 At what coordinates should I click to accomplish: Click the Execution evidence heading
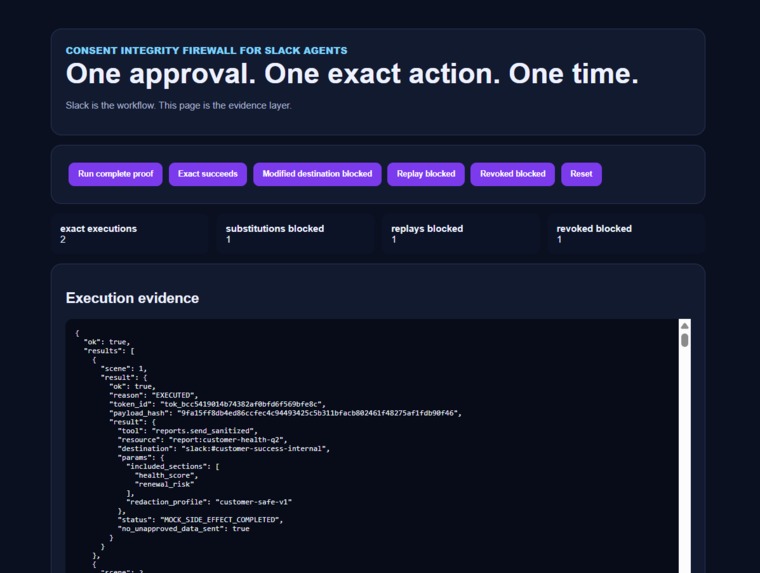132,298
